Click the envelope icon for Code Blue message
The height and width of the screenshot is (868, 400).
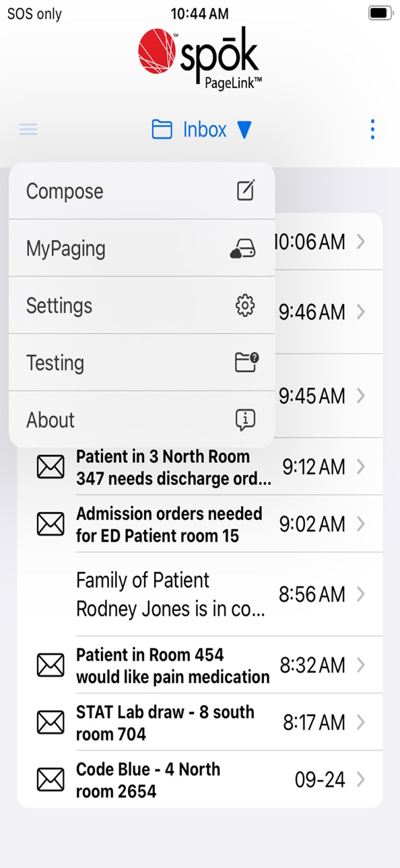(x=51, y=780)
